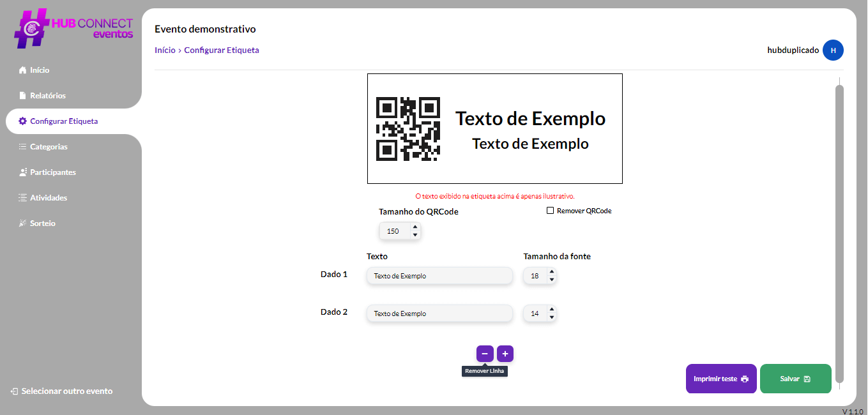Screen dimensions: 868x415
Task: Click the QR code preview image
Action: coord(408,128)
